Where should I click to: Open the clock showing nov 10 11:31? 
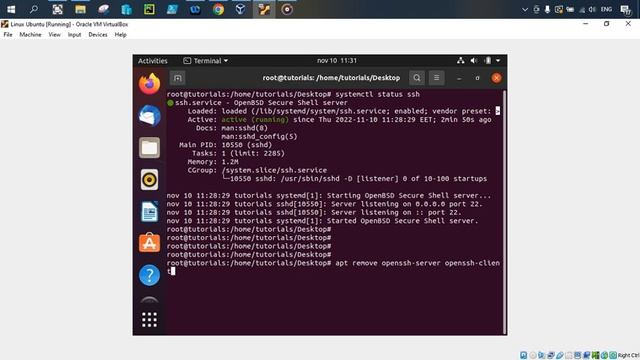[337, 60]
